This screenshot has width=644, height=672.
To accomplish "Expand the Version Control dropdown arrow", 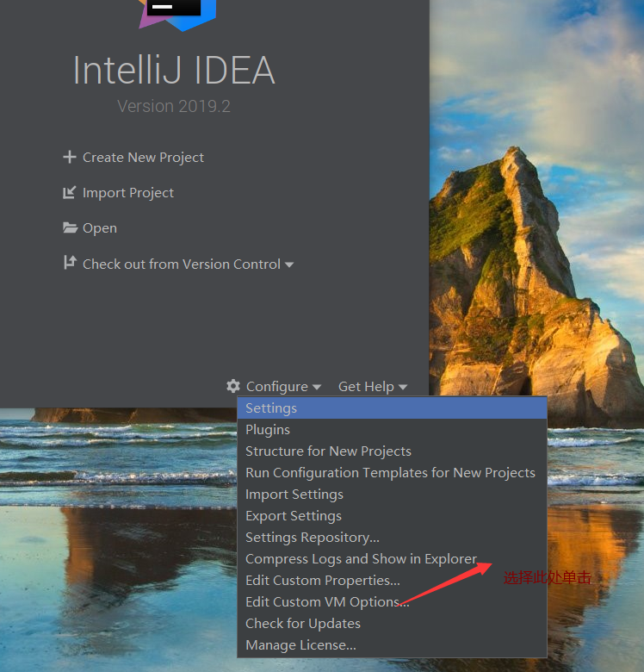I will click(x=289, y=264).
